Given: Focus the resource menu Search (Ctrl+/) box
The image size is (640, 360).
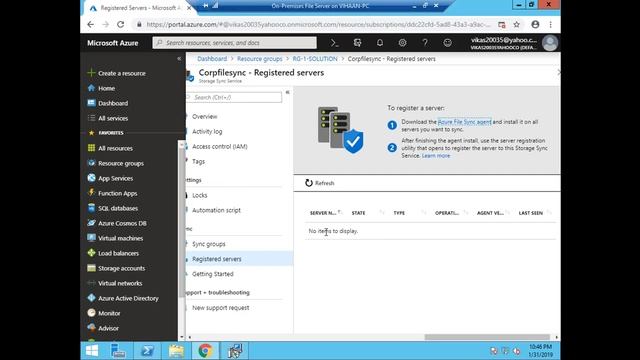Looking at the screenshot, I should tap(234, 97).
